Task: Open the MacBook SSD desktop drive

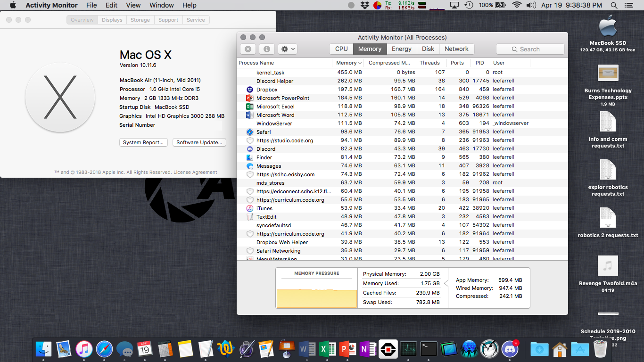Action: (x=608, y=26)
